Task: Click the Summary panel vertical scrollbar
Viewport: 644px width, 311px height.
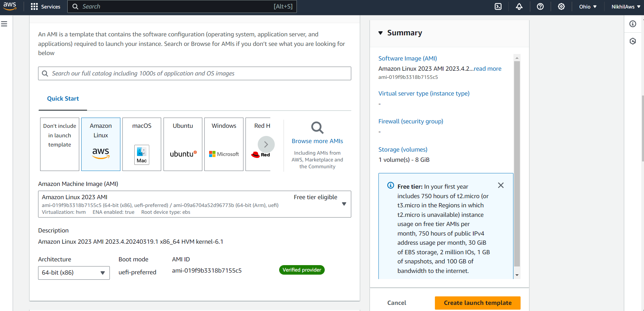Action: click(517, 163)
